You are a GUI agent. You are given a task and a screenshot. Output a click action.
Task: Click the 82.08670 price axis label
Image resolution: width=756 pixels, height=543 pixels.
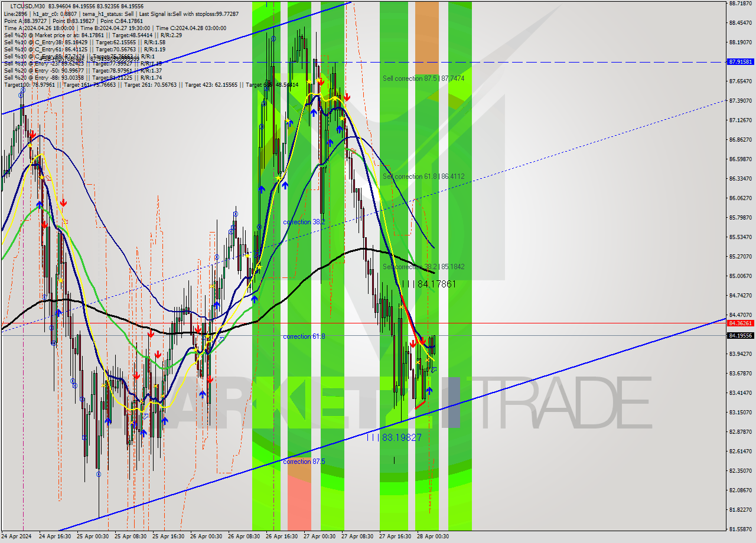pyautogui.click(x=740, y=490)
